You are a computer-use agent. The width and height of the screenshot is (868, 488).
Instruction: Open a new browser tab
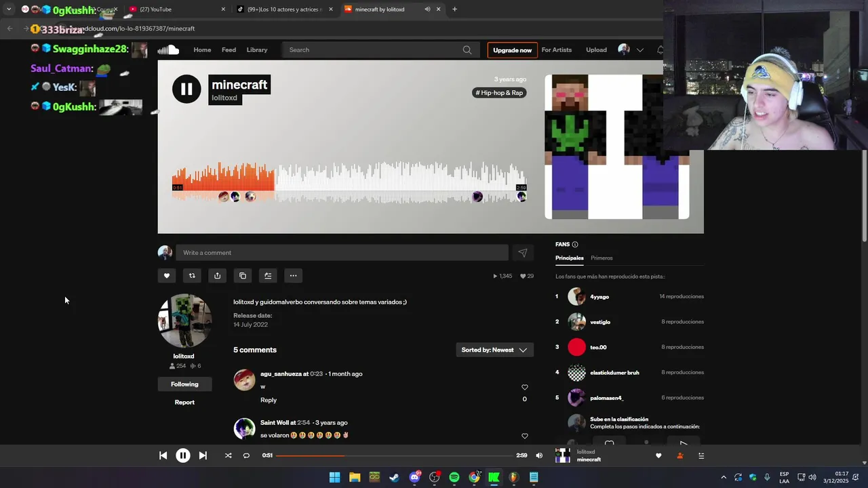pyautogui.click(x=454, y=9)
